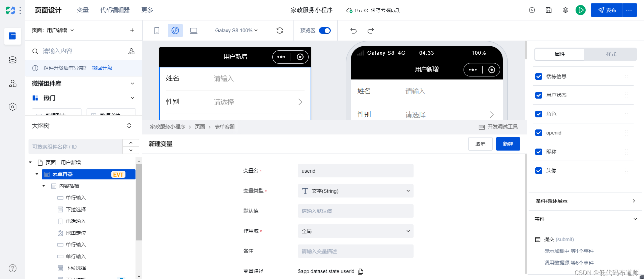Collapse the 热门 component group
The width and height of the screenshot is (644, 279).
pyautogui.click(x=132, y=98)
